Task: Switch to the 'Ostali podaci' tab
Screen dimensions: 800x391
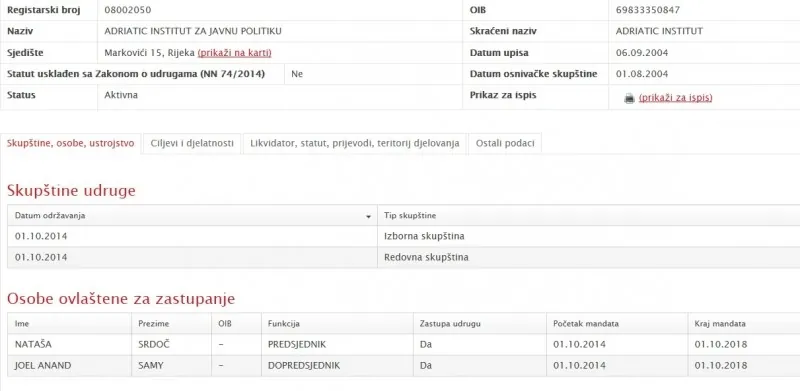Action: 505,143
